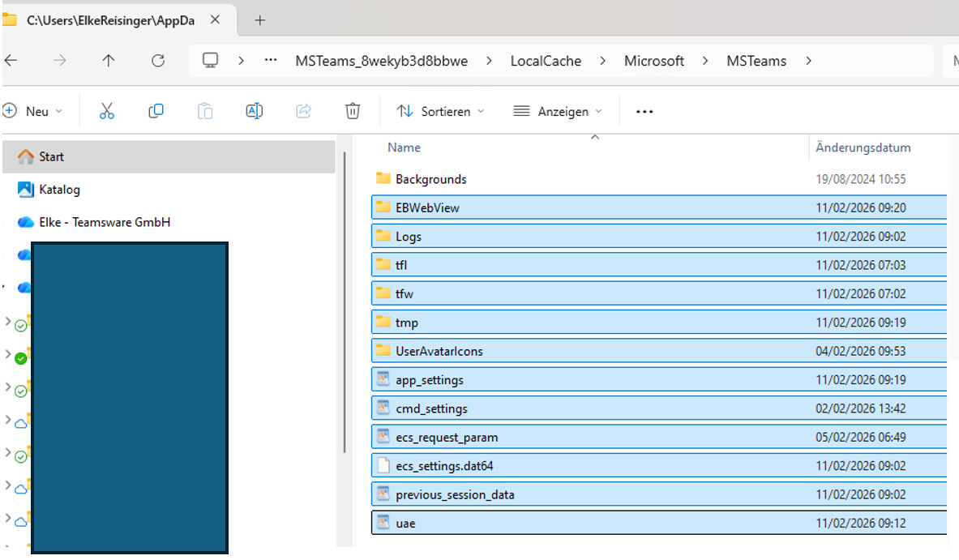Open a new tab with plus button
The height and width of the screenshot is (560, 959).
(259, 20)
